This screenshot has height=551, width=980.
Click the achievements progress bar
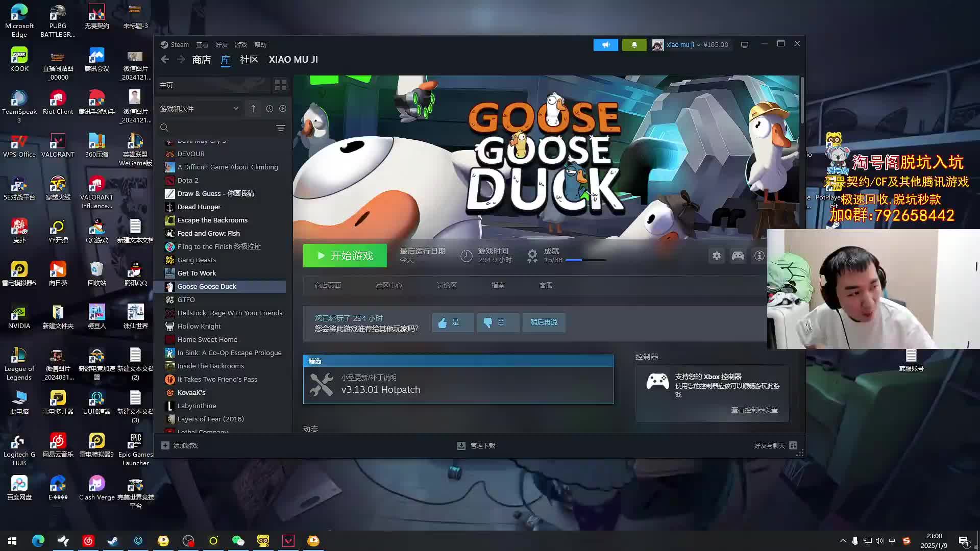pyautogui.click(x=585, y=260)
